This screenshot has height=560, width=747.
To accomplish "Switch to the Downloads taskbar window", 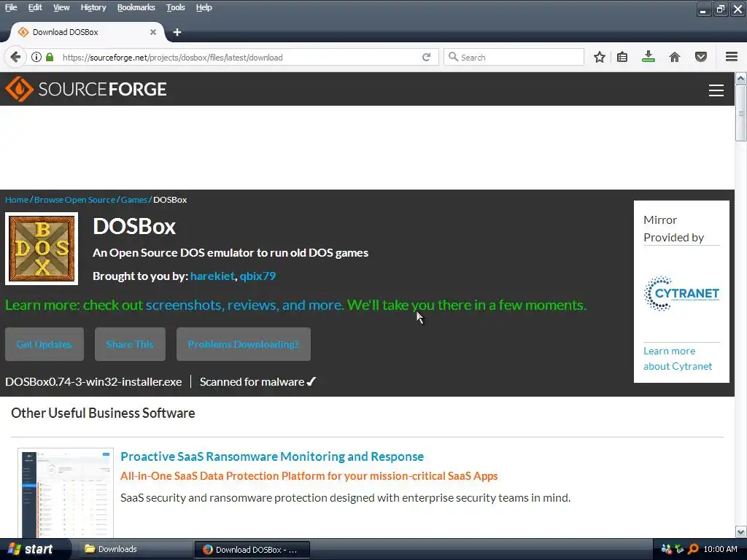I will (x=135, y=549).
